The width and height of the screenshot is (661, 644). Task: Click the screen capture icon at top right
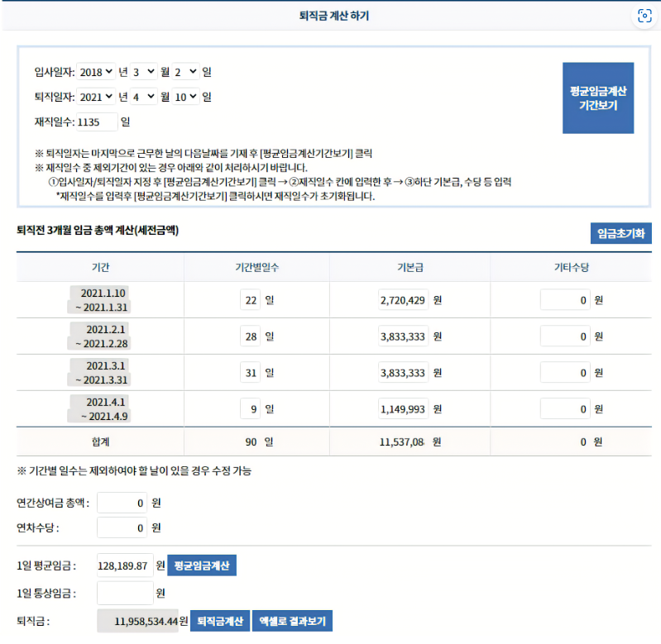click(644, 16)
